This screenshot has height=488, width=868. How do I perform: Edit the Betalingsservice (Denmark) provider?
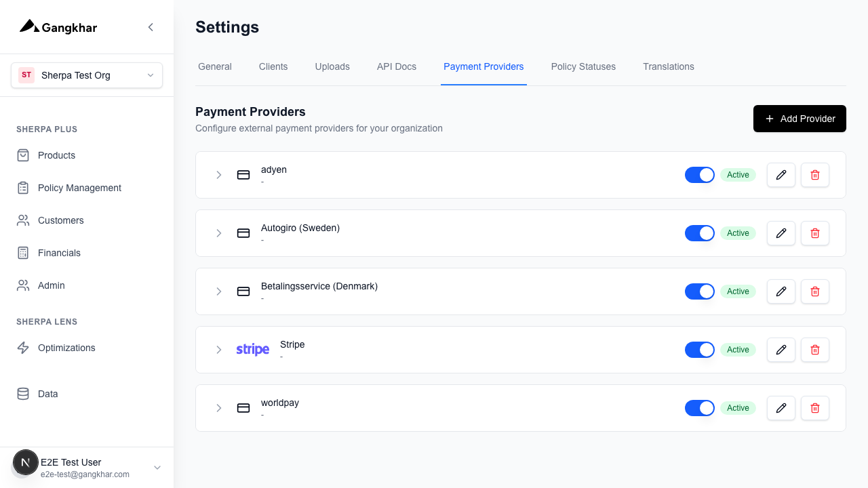tap(781, 291)
